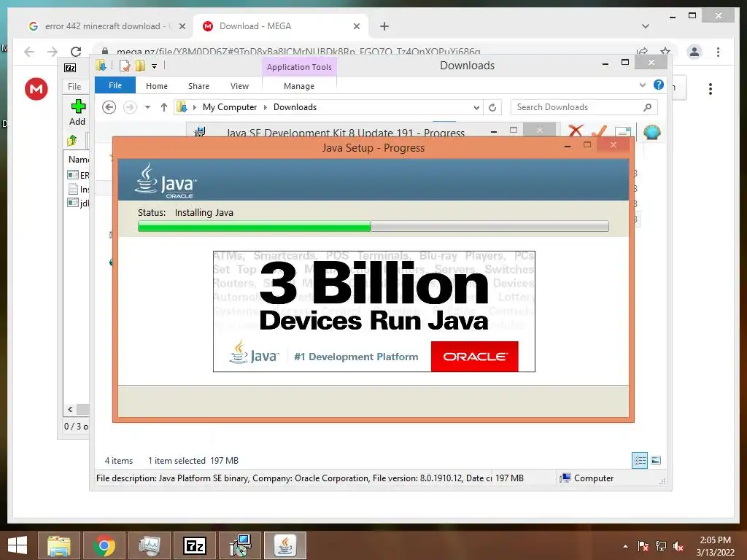Open the 7-Zip File menu
This screenshot has height=560, width=747.
(x=74, y=86)
